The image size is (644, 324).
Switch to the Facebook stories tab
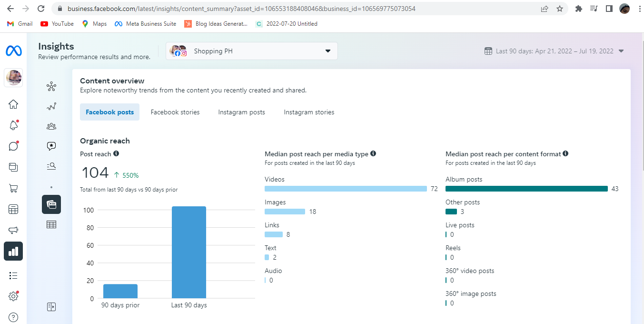175,112
